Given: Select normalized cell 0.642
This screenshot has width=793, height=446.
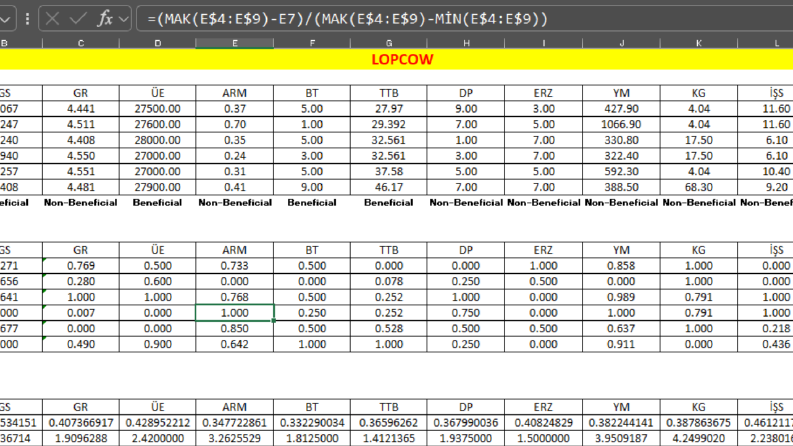Looking at the screenshot, I should [235, 344].
